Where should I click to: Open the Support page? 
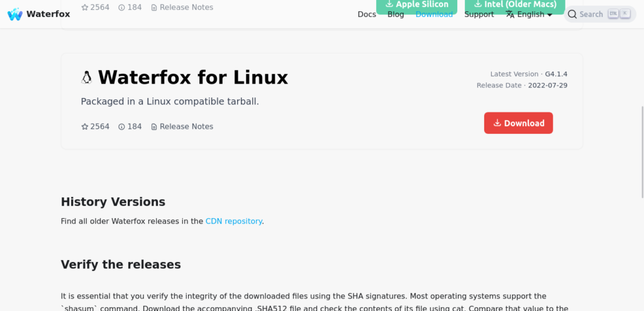pos(479,14)
